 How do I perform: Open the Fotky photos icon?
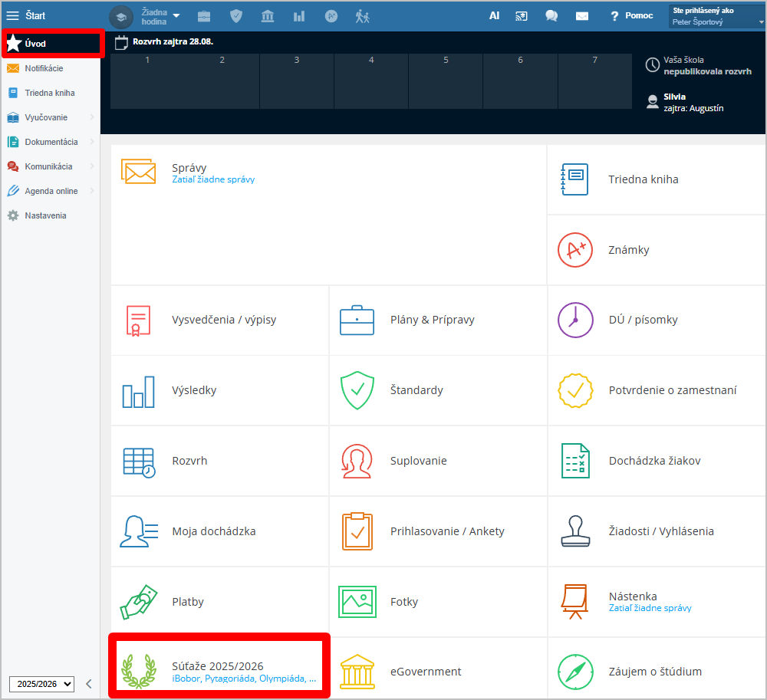[x=356, y=602]
